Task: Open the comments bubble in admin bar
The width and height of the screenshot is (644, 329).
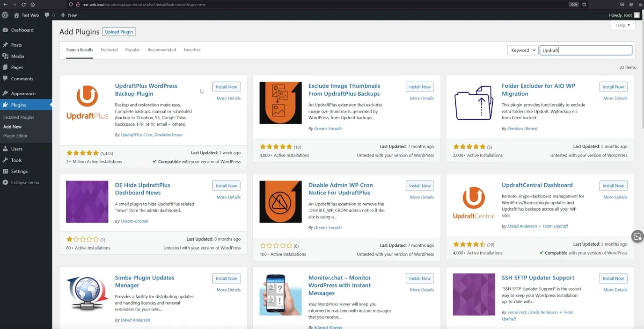Action: (x=50, y=15)
